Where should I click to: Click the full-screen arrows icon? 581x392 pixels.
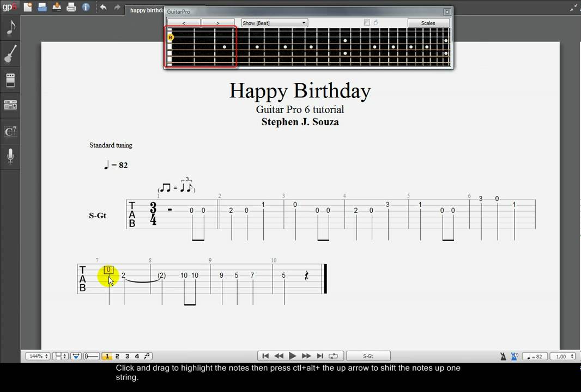tap(573, 8)
